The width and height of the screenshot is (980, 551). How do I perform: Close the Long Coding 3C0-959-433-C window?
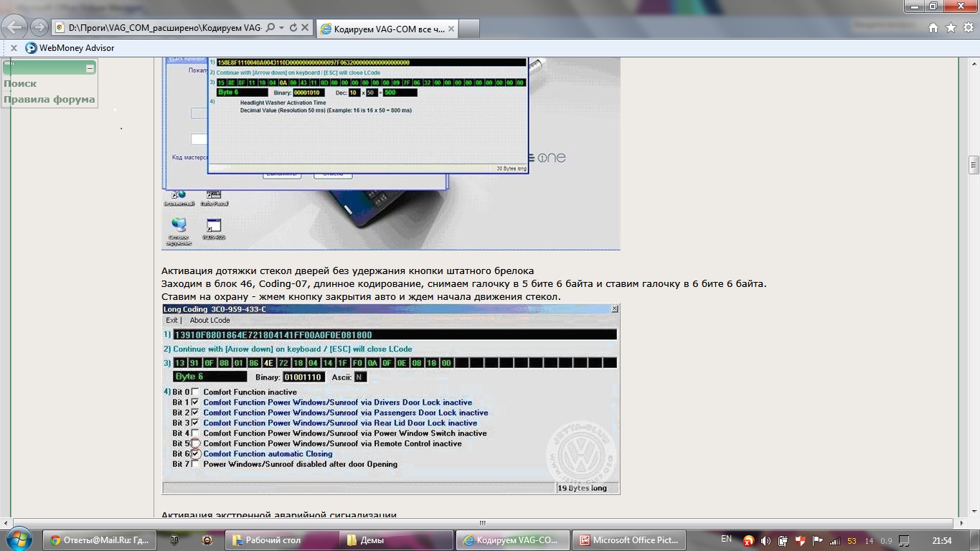[614, 309]
